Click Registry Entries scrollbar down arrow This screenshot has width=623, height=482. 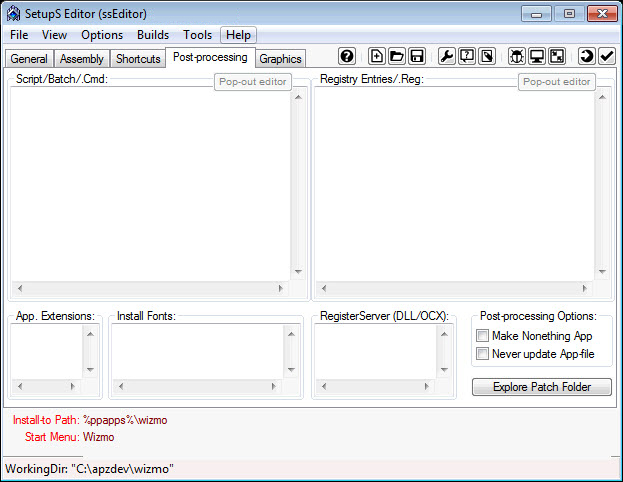click(x=602, y=272)
